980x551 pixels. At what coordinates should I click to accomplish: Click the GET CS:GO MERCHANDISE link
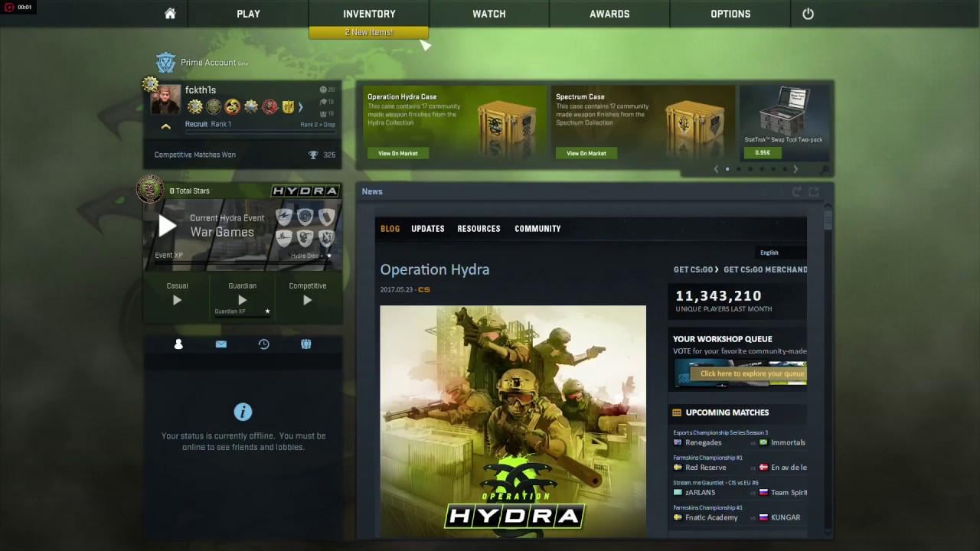[x=765, y=269]
